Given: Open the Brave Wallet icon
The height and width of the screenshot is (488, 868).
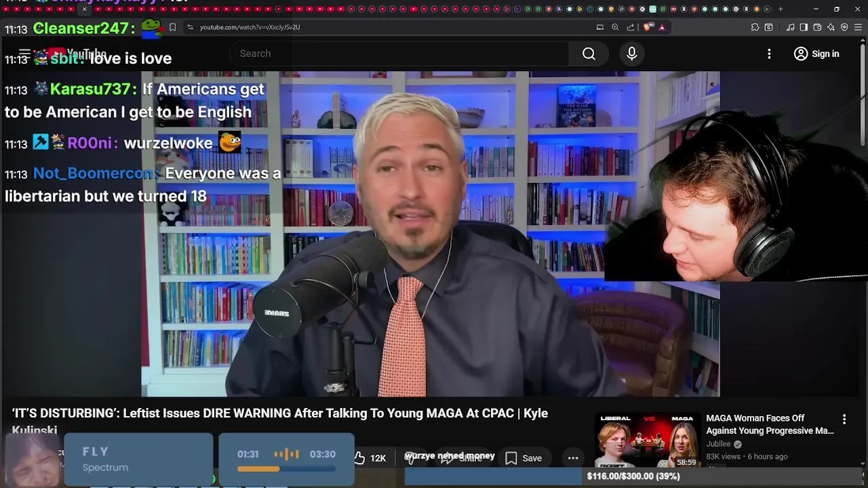Looking at the screenshot, I should [x=817, y=27].
